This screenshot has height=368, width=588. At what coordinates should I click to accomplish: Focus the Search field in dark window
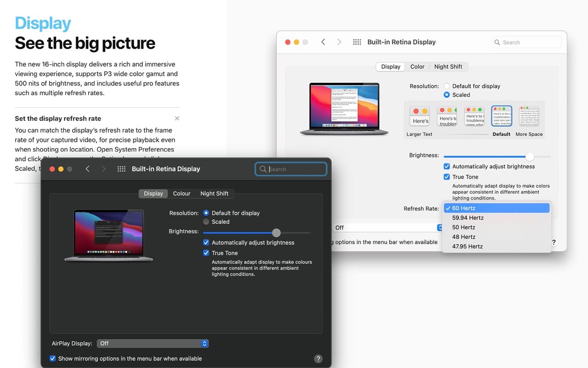(x=291, y=169)
